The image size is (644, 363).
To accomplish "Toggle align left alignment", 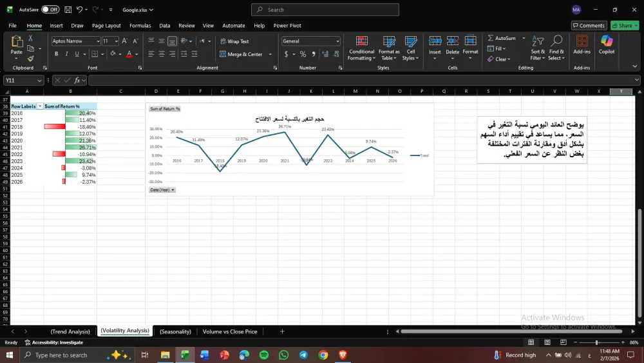I will pos(151,54).
